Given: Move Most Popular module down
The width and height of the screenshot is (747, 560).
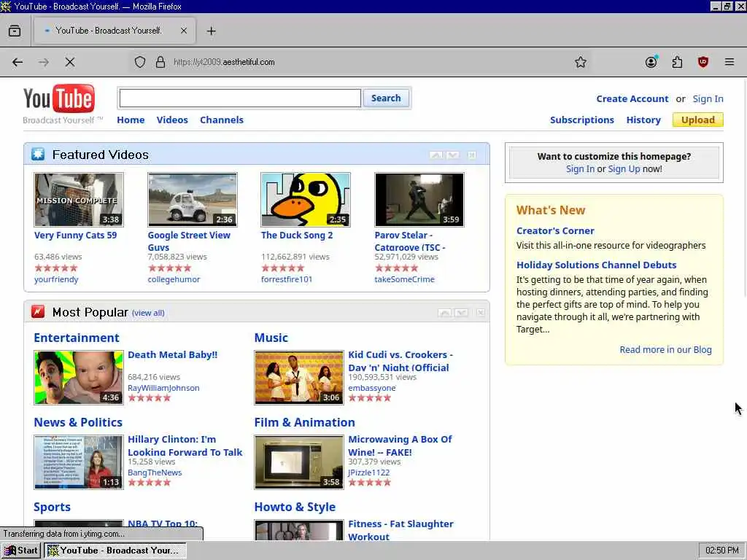Looking at the screenshot, I should (x=461, y=312).
